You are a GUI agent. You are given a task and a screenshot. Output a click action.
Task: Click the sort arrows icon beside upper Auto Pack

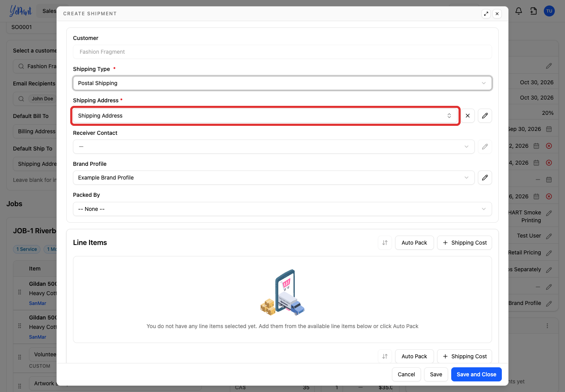click(385, 243)
